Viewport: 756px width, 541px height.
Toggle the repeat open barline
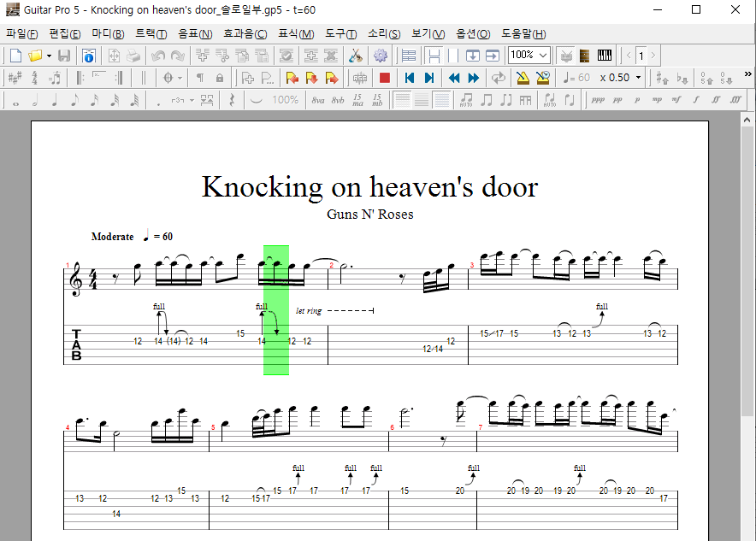tap(80, 78)
